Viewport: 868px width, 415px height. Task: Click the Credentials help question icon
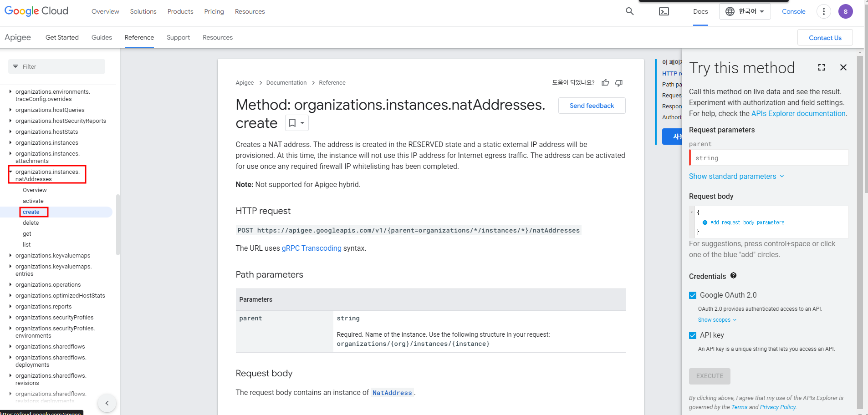733,275
